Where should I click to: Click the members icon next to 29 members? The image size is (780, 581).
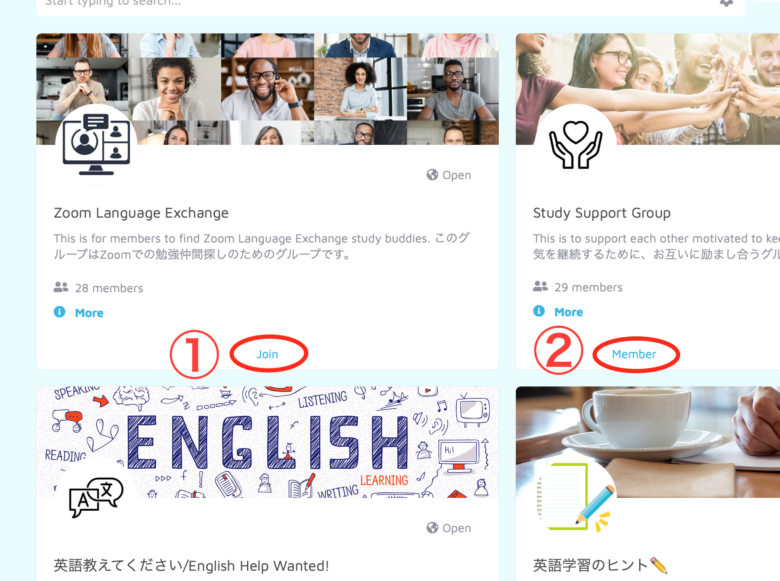point(540,286)
